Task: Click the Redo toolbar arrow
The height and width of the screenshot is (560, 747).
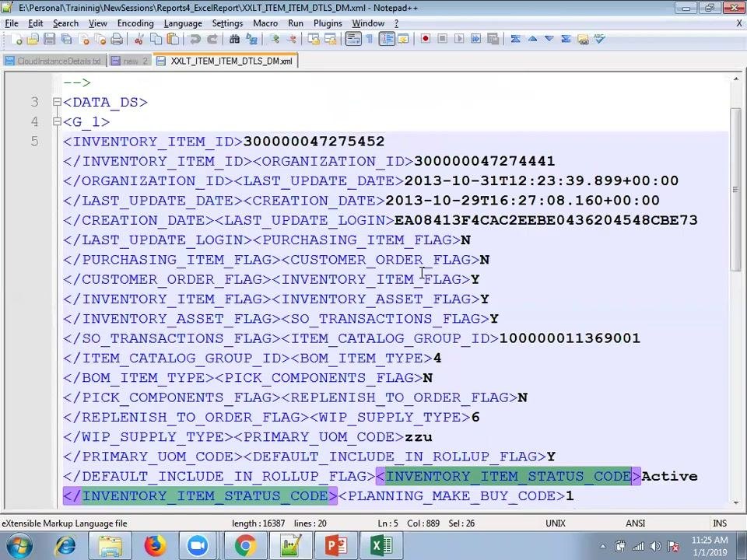Action: 212,39
